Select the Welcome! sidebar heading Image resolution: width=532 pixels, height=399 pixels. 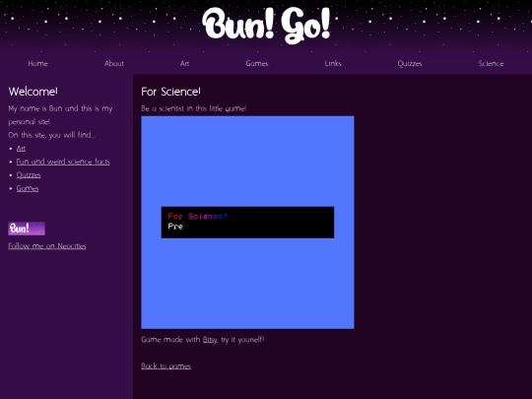pos(33,92)
